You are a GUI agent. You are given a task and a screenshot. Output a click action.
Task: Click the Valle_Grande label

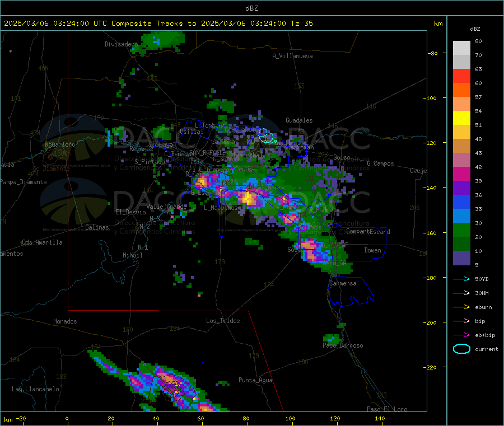click(166, 206)
